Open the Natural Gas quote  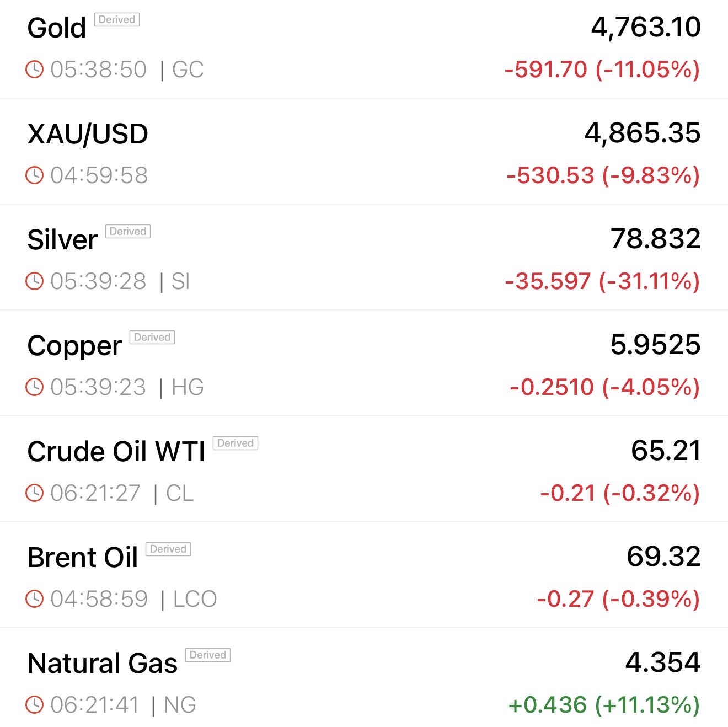pyautogui.click(x=103, y=664)
